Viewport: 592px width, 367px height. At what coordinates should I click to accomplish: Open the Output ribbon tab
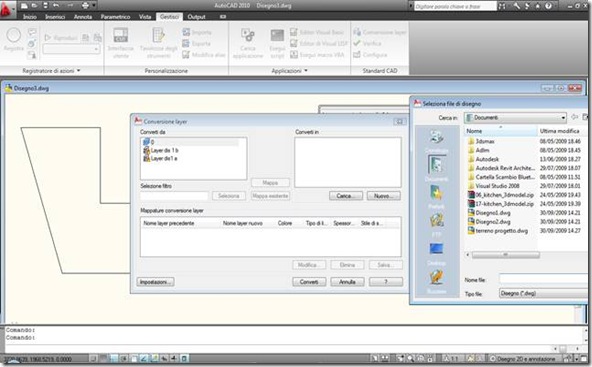pos(196,17)
